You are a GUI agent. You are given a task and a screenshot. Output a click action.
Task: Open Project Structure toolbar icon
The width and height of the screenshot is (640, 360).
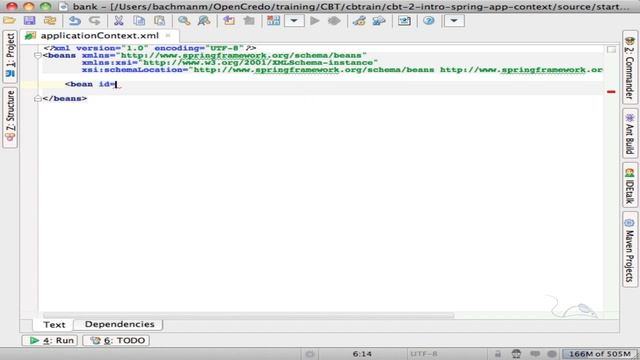point(379,20)
